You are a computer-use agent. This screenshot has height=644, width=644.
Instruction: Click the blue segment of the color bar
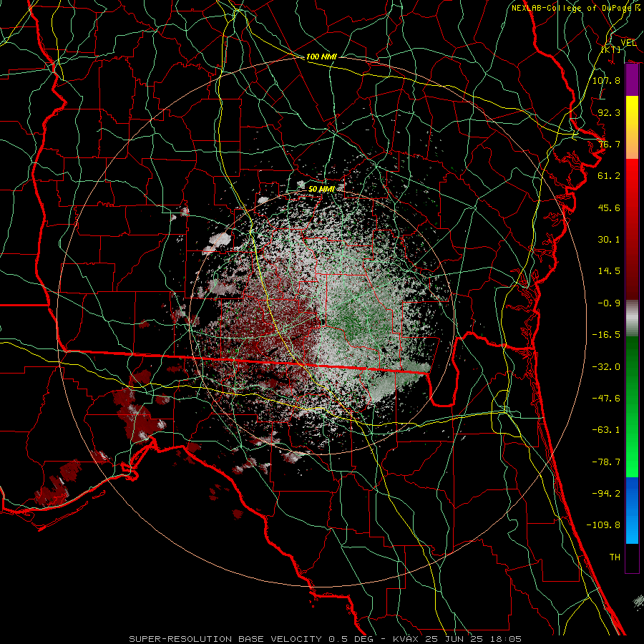pos(632,510)
